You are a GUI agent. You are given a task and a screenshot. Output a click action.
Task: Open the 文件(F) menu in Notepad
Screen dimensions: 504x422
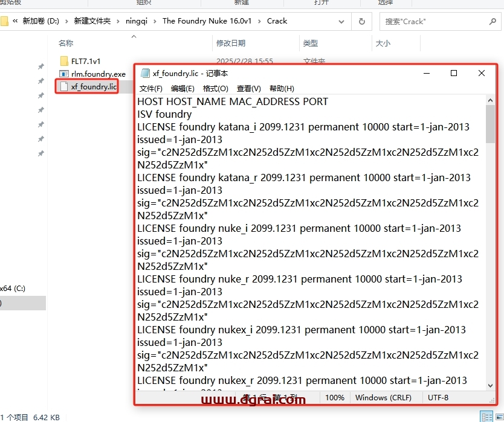pyautogui.click(x=150, y=88)
